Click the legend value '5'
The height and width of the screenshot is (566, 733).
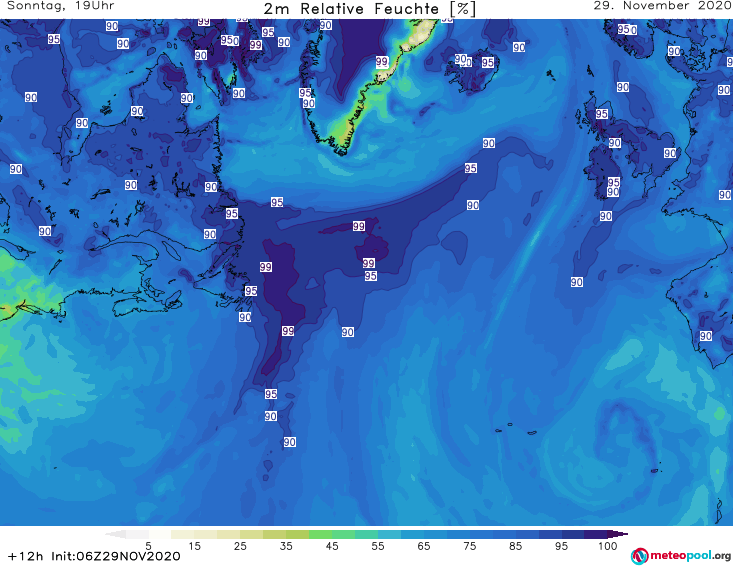point(148,546)
